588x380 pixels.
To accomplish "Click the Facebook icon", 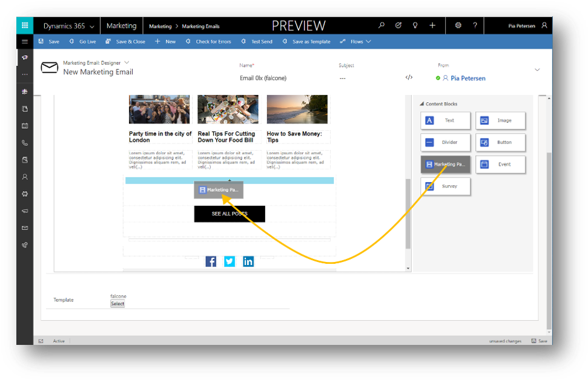I will 211,261.
